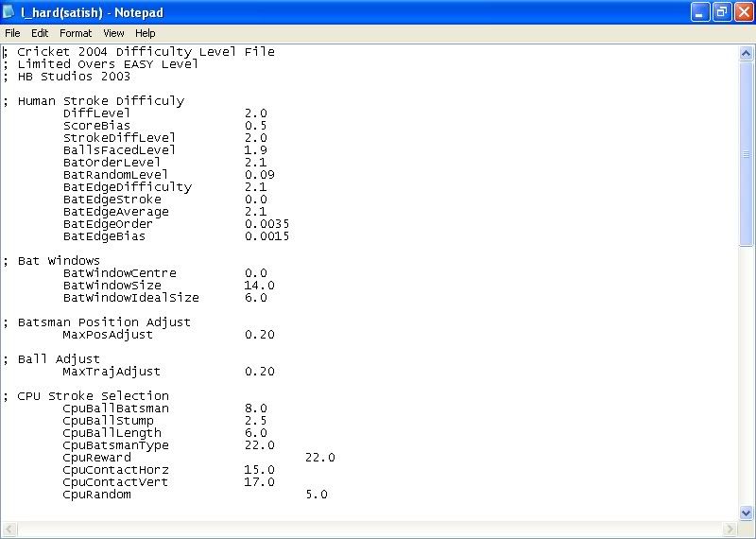This screenshot has width=756, height=539.
Task: Click the BatOrderLevel parameter name
Action: (x=112, y=163)
